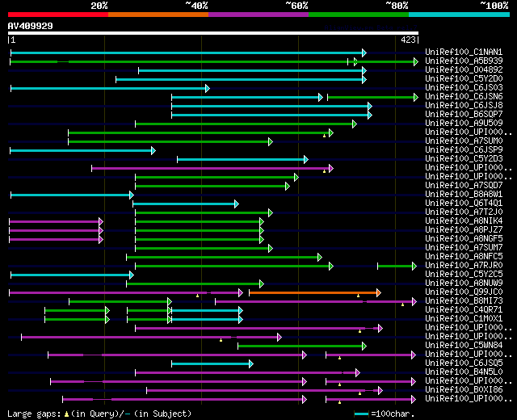
Task: Click the purple alignment bar in the B4N5L0 row
Action: (248, 373)
